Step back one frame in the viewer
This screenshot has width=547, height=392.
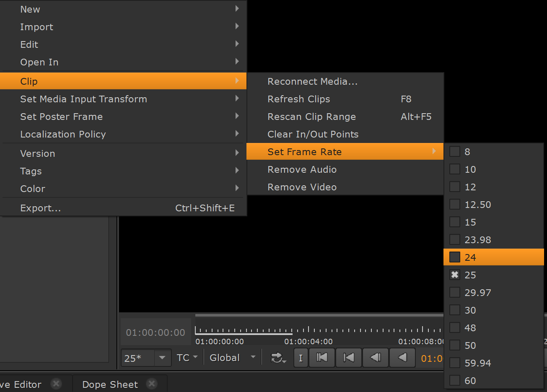[376, 358]
